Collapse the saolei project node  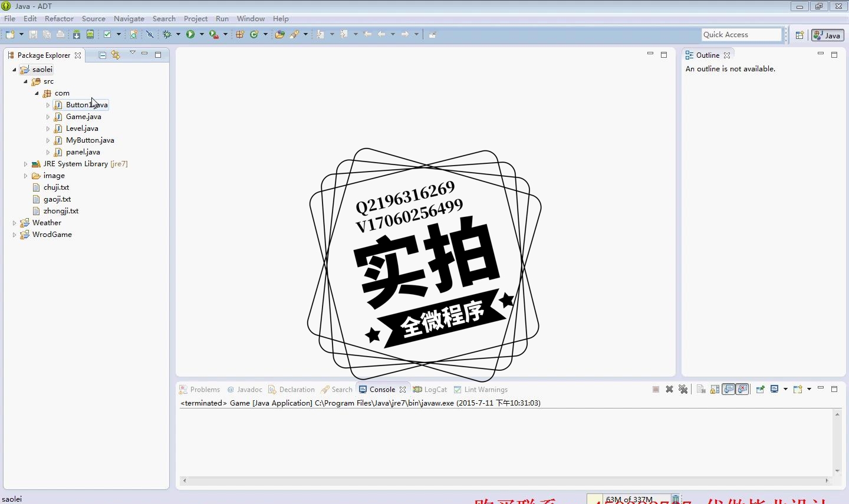(15, 70)
